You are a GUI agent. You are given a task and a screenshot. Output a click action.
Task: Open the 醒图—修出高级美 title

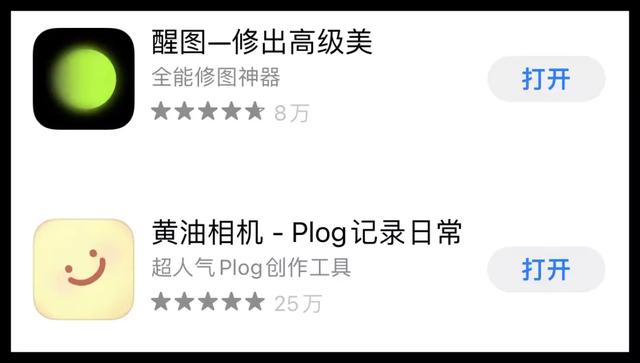262,42
